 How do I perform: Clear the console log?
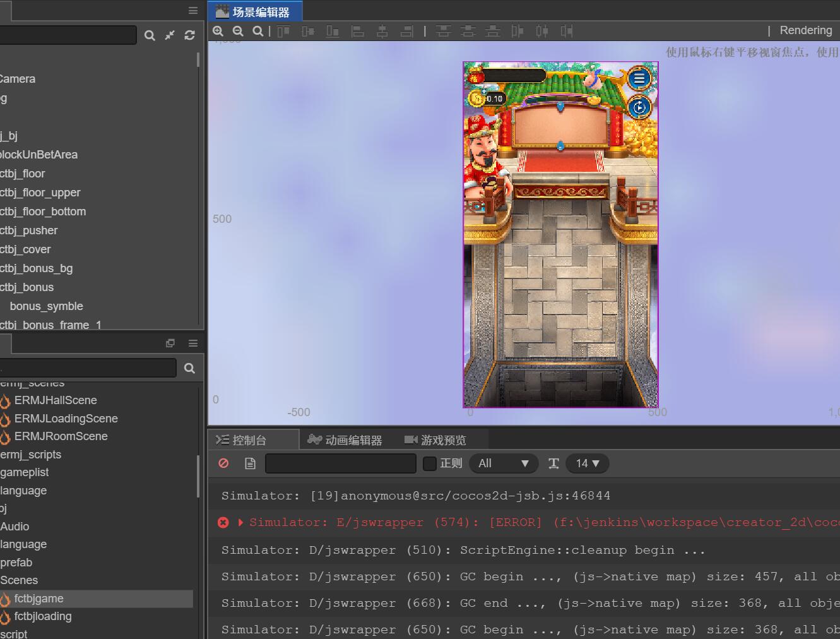(x=223, y=463)
